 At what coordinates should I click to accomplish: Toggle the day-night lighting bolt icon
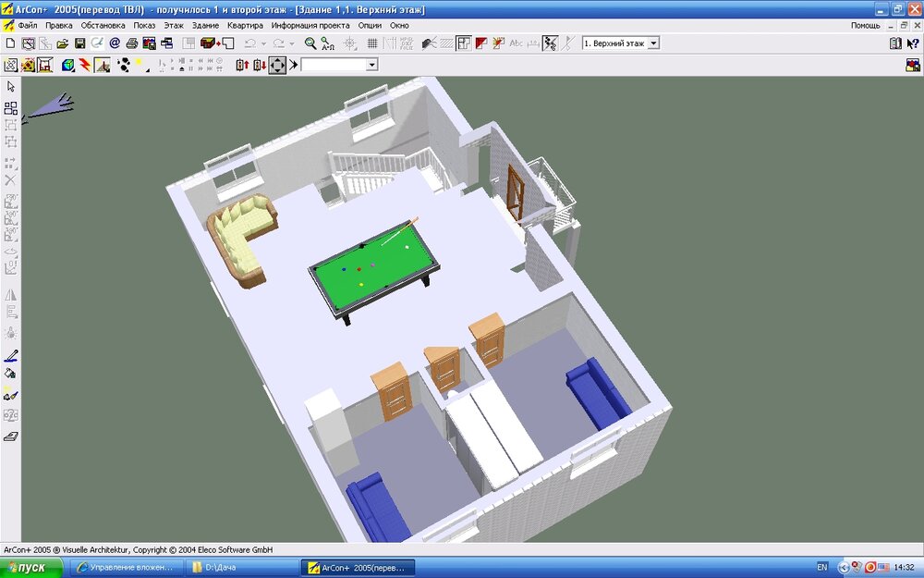point(85,66)
